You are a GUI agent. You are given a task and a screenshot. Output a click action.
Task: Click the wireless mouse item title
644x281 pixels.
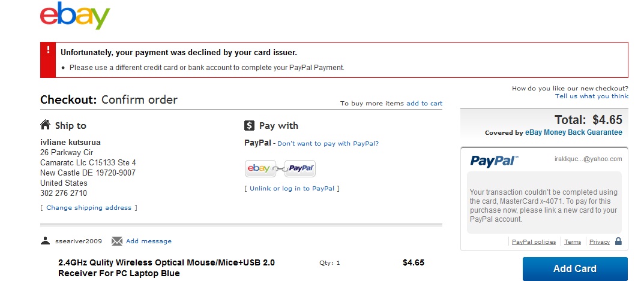tap(166, 268)
